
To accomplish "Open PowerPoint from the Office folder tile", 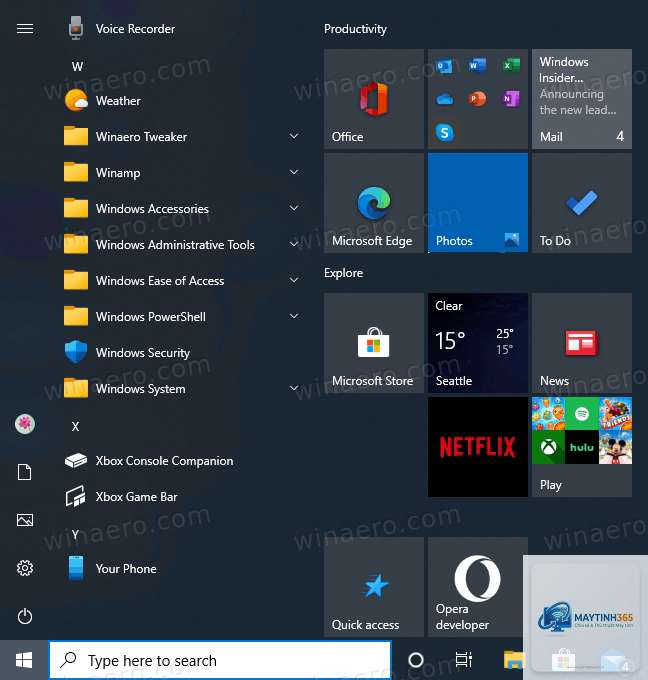I will pyautogui.click(x=478, y=99).
